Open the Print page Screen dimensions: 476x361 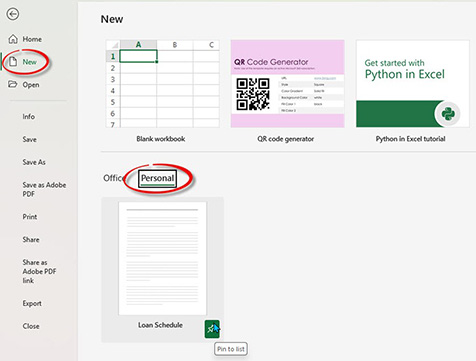(30, 217)
